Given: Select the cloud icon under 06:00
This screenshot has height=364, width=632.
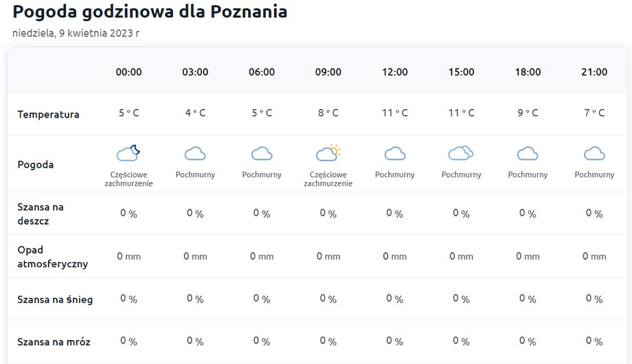Looking at the screenshot, I should coord(262,154).
